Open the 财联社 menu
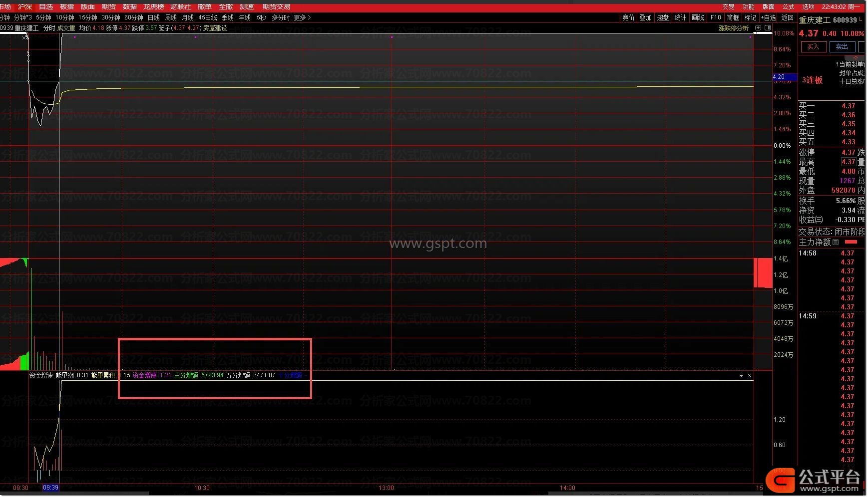Screen dimensions: 868x497 coord(180,7)
